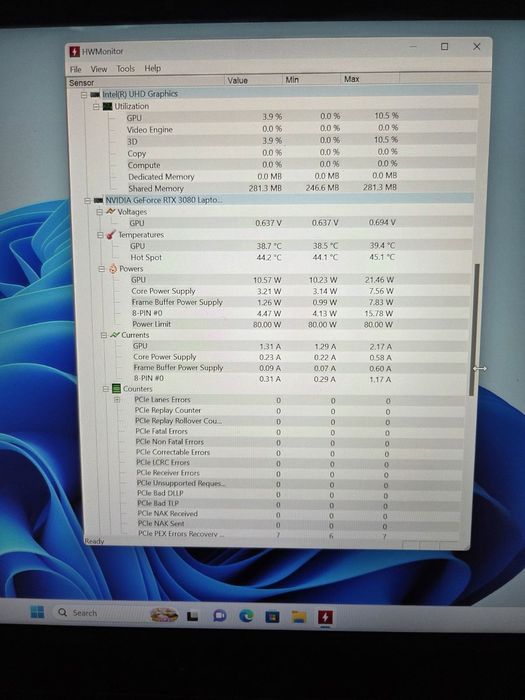525x700 pixels.
Task: Collapse the Temperatures group
Action: click(100, 235)
